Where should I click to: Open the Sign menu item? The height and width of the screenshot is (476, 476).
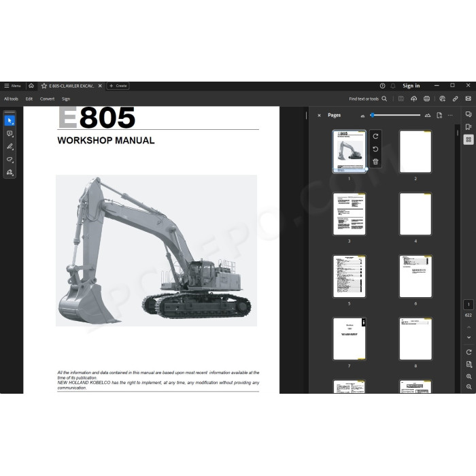pos(66,99)
